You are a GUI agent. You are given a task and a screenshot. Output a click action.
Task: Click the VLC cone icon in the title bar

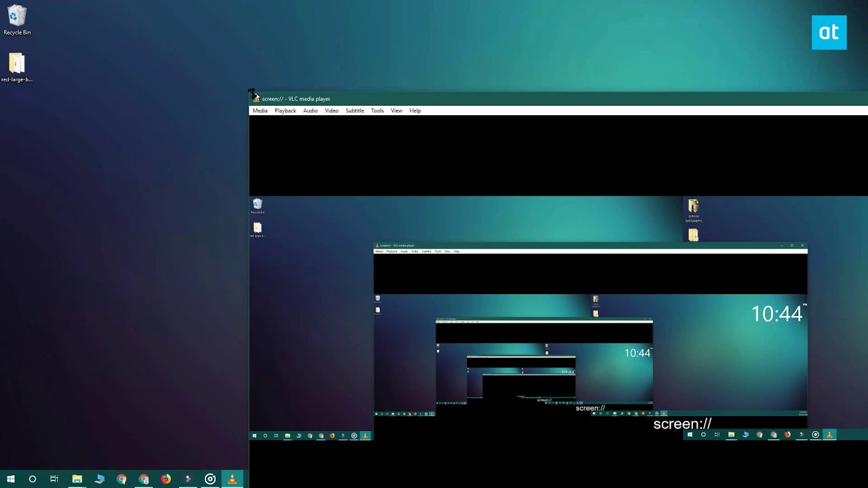pyautogui.click(x=256, y=99)
